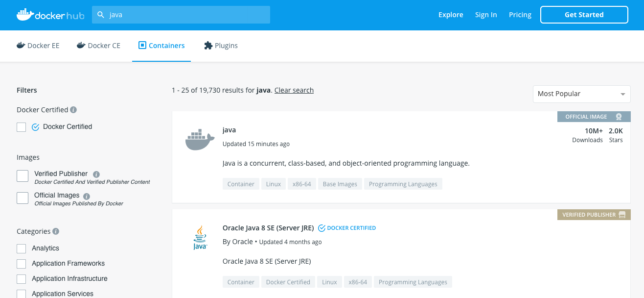The width and height of the screenshot is (644, 298).
Task: Click the Plugins puzzle piece icon
Action: pyautogui.click(x=208, y=46)
